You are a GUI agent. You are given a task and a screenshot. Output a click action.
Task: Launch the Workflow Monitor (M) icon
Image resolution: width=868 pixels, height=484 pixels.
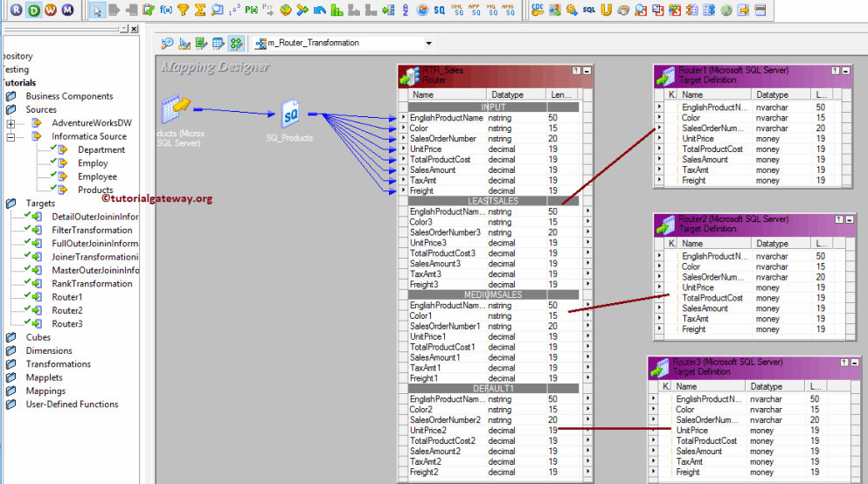67,10
